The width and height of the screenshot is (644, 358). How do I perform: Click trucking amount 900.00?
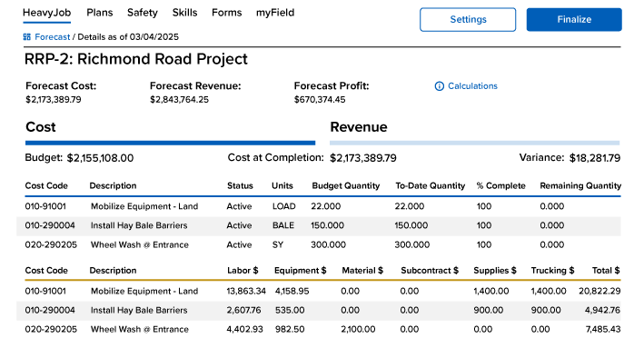(x=546, y=310)
